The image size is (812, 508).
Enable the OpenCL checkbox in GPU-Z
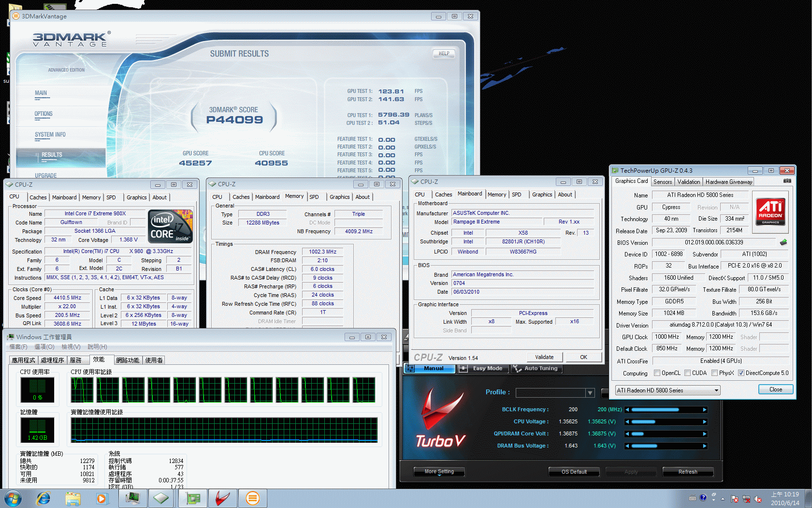point(657,373)
